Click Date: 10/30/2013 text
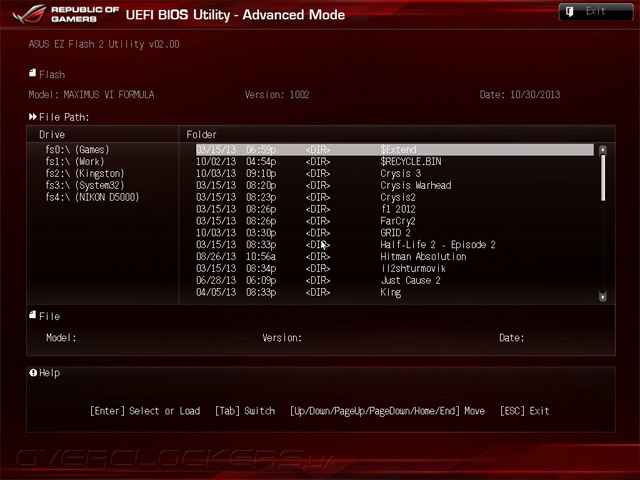This screenshot has width=640, height=480. click(520, 95)
